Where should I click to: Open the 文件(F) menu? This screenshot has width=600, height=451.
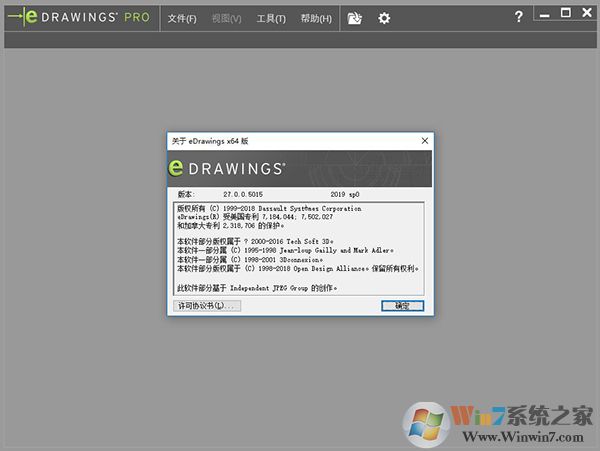182,18
